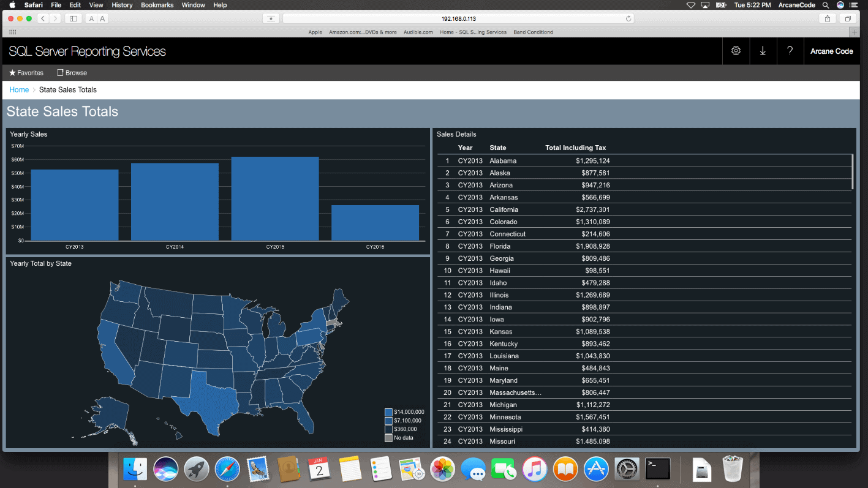Open the Amazon.com bookmark in favorites bar
Image resolution: width=868 pixels, height=488 pixels.
pyautogui.click(x=363, y=32)
